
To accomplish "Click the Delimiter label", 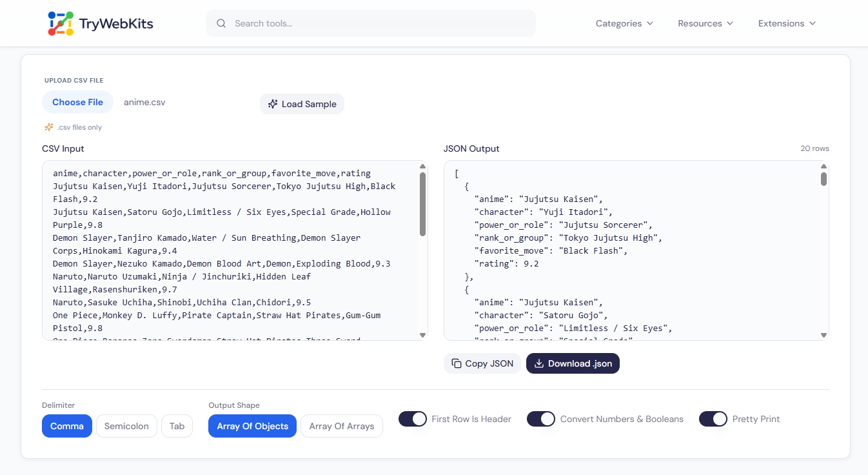I will [59, 405].
